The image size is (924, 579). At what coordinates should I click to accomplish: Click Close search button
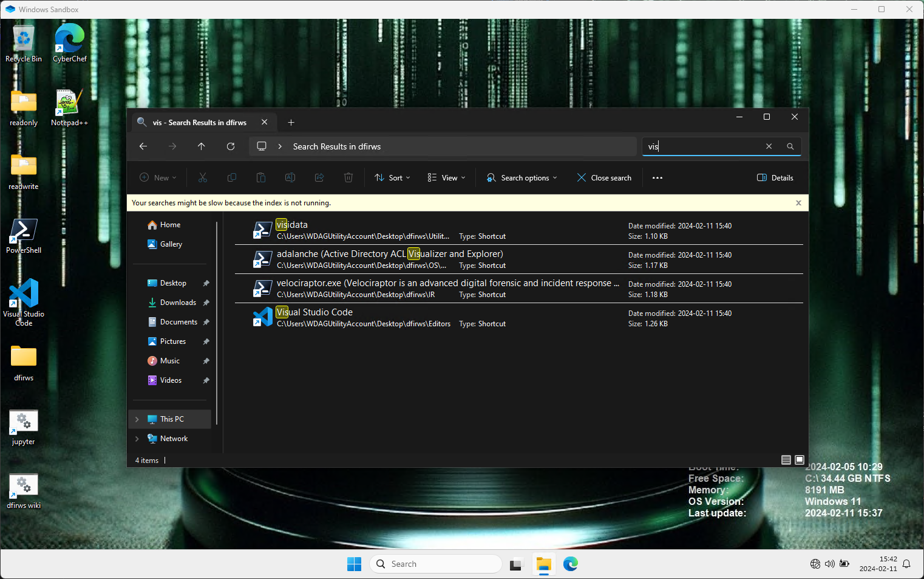tap(604, 177)
